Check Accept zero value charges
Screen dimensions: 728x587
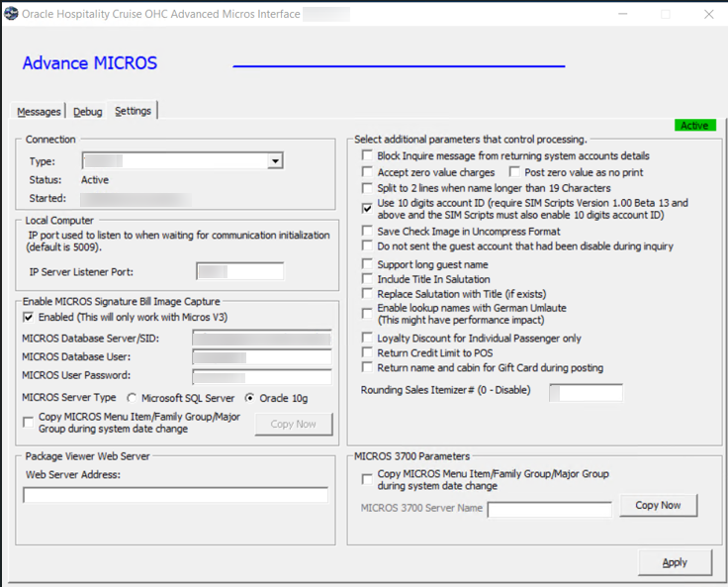(367, 172)
